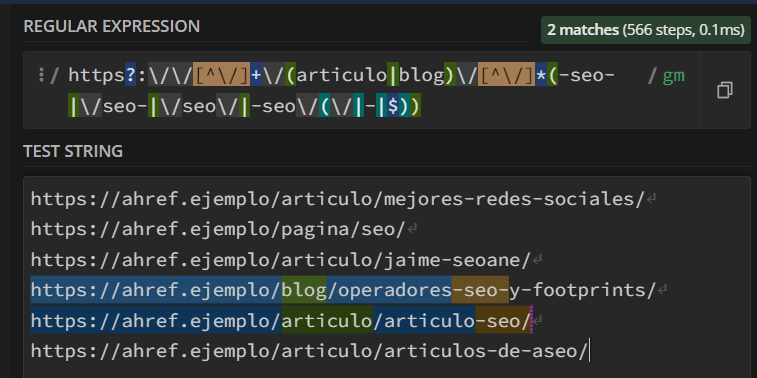Click the jaime-seoane test string line
The height and width of the screenshot is (378, 757).
[x=281, y=259]
